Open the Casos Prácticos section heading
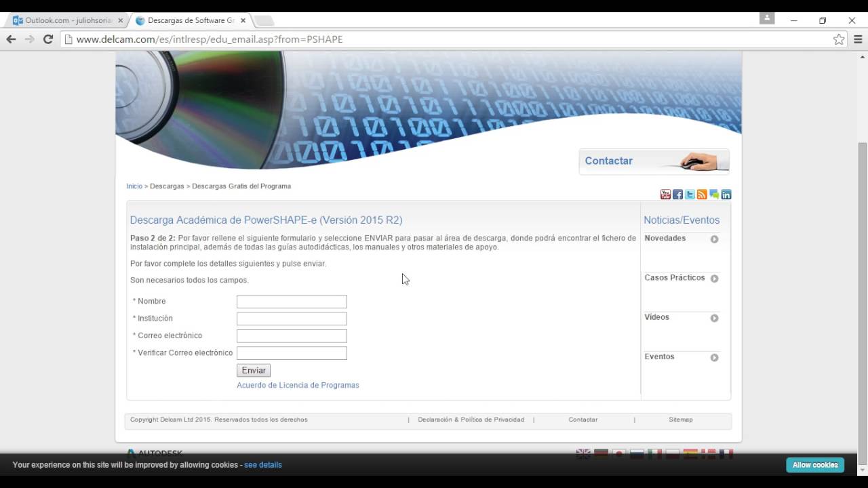This screenshot has height=488, width=868. [675, 278]
